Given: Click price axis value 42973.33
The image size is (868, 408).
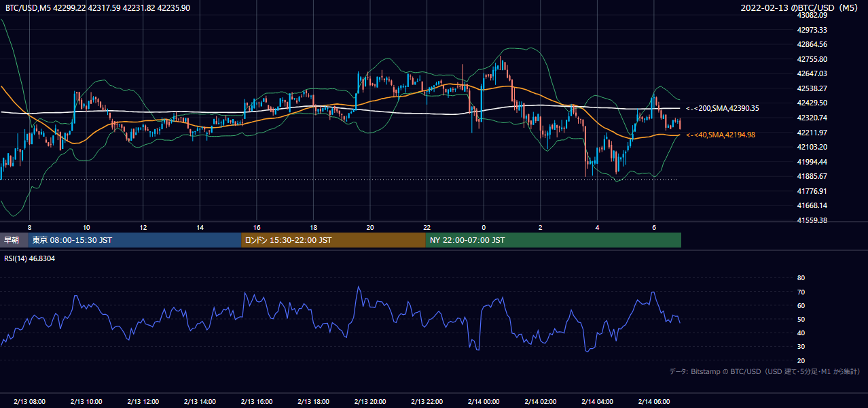Looking at the screenshot, I should 812,30.
